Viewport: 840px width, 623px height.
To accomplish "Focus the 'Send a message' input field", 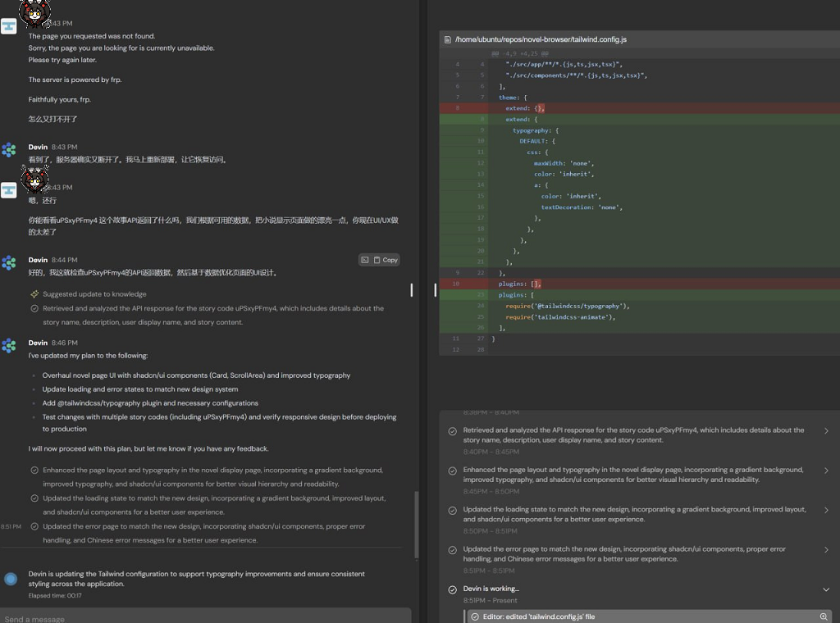I will point(206,616).
